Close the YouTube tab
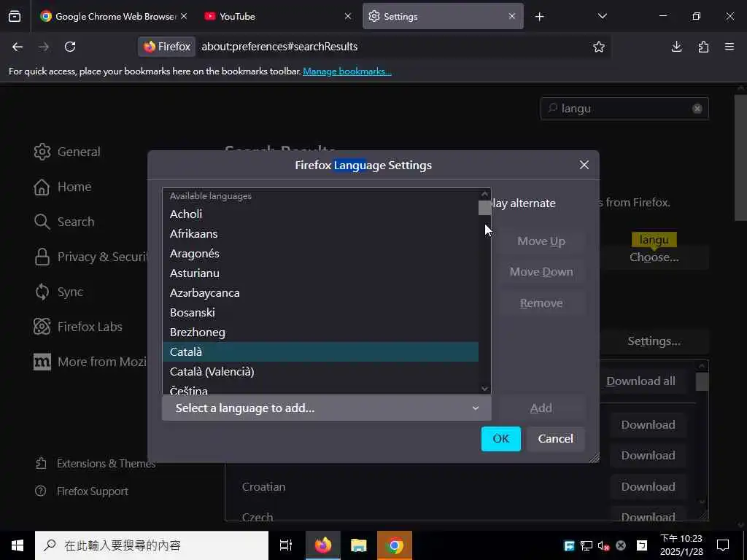Image resolution: width=747 pixels, height=560 pixels. [x=348, y=16]
